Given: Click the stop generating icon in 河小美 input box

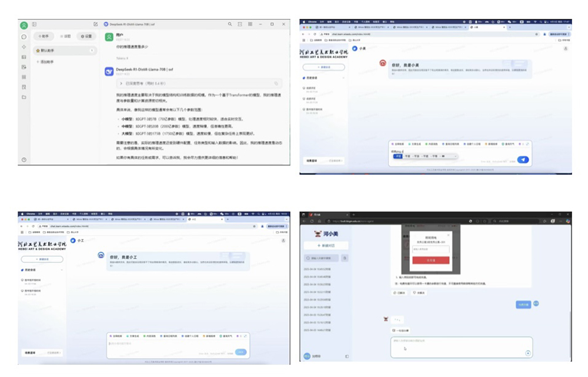Looking at the screenshot, I should [527, 353].
